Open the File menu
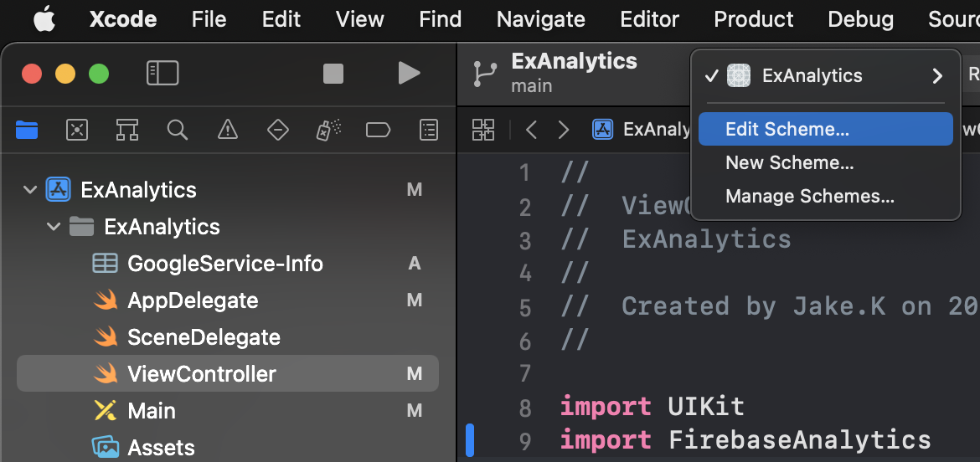This screenshot has height=462, width=980. [209, 19]
